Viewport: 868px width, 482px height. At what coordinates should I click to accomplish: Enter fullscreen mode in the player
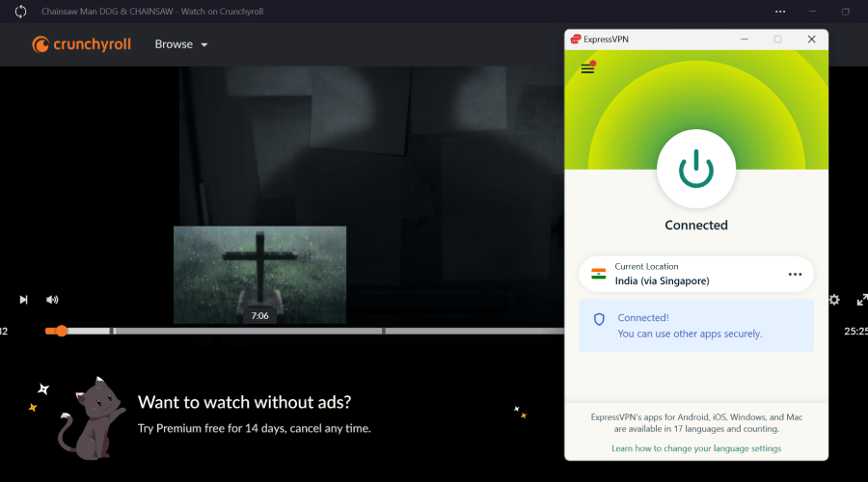862,300
